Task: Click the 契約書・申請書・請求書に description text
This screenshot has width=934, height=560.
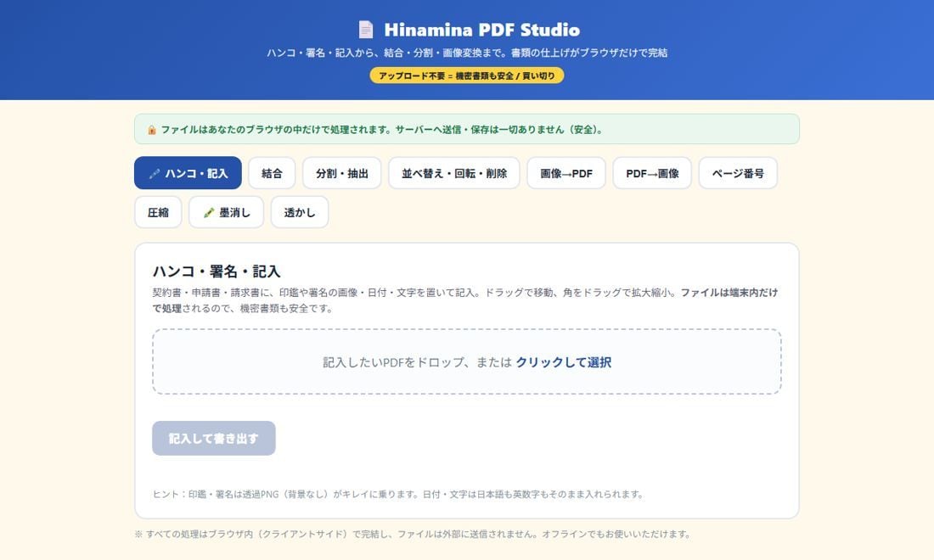Action: click(465, 300)
